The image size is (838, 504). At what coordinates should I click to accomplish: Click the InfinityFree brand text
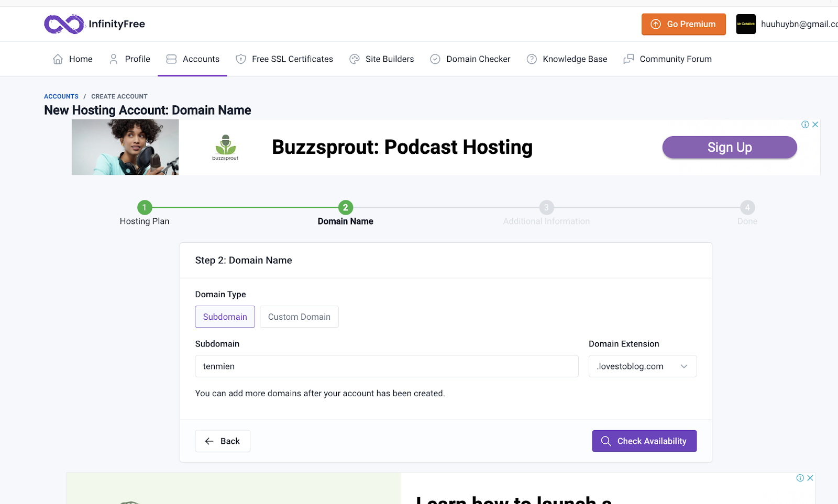pos(117,24)
